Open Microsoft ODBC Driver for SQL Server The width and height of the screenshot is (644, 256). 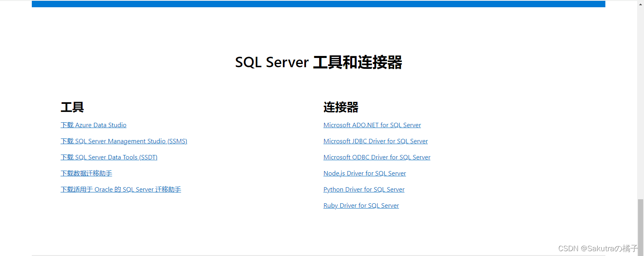(377, 157)
